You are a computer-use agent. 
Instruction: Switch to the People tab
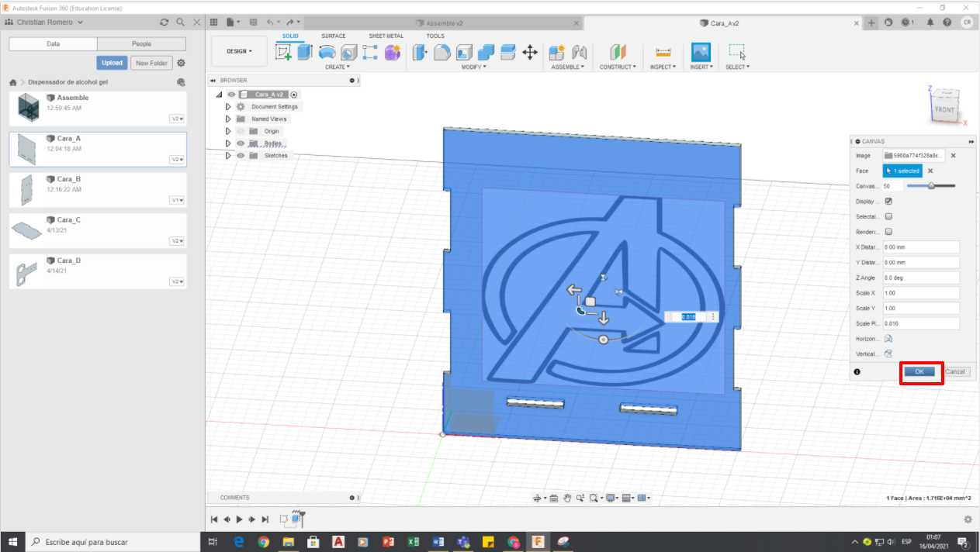tap(142, 44)
